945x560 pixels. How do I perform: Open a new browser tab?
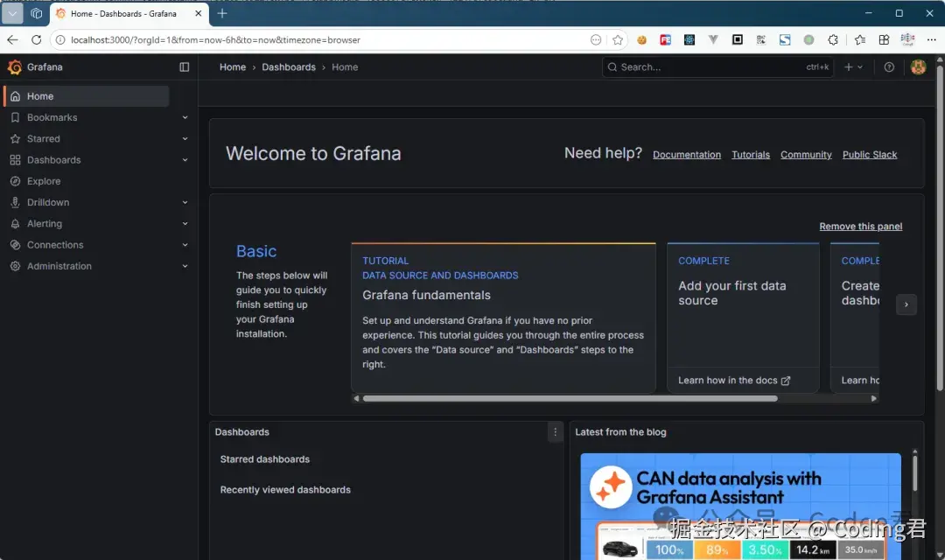click(x=222, y=13)
